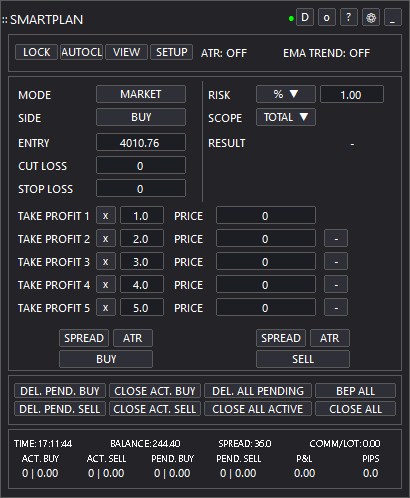Click TAKE PROFIT 4 PRICE field

266,284
